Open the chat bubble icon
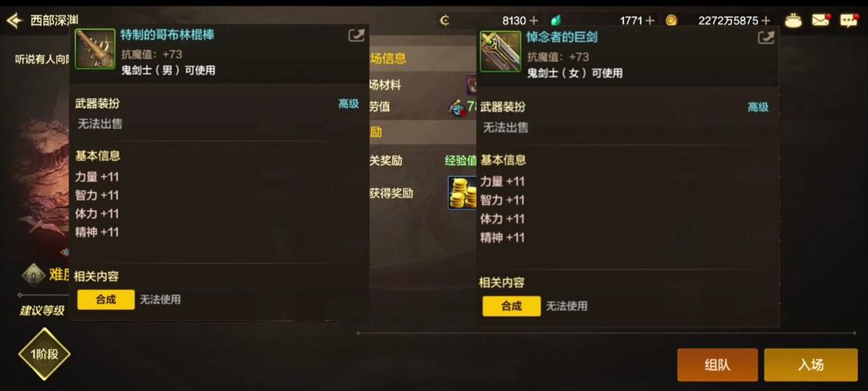 (848, 20)
